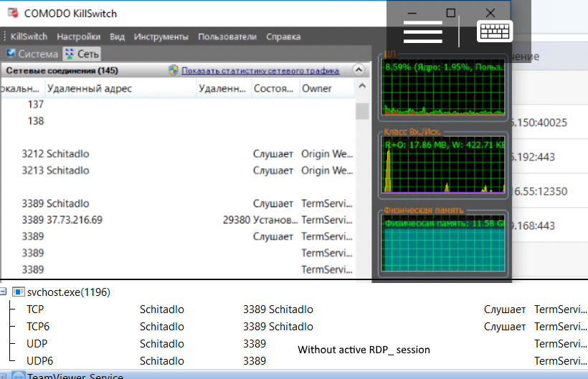This screenshot has width=588, height=379.
Task: Select the TCP row under svchost.exe
Action: pyautogui.click(x=294, y=310)
